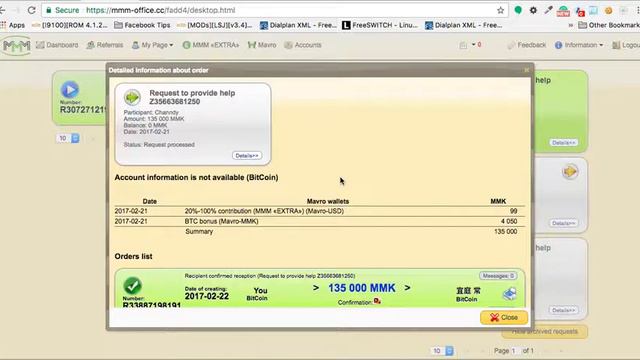Click the gear browser extension icon
Screen dimensions: 640x360
pyautogui.click(x=533, y=10)
